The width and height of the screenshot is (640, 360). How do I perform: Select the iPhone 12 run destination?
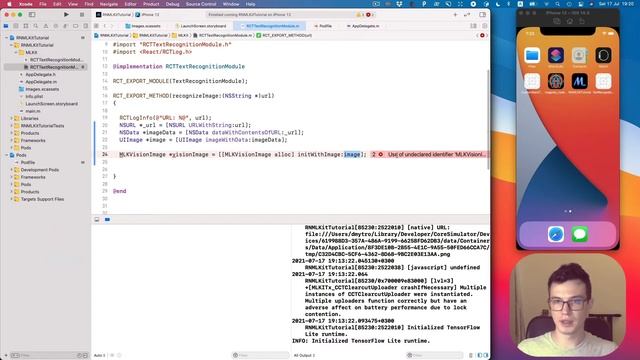(148, 15)
